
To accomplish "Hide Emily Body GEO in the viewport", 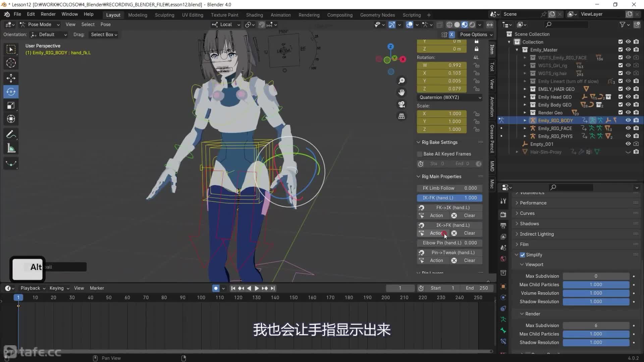I will point(628,105).
